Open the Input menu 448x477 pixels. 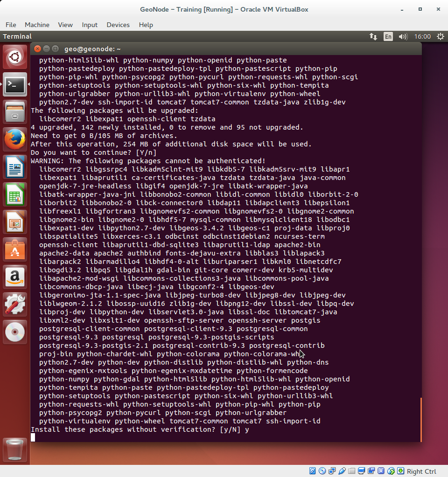coord(90,25)
